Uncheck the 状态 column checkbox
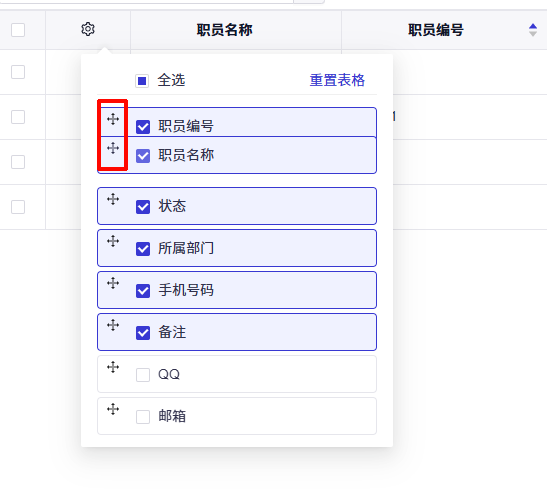 (x=143, y=207)
